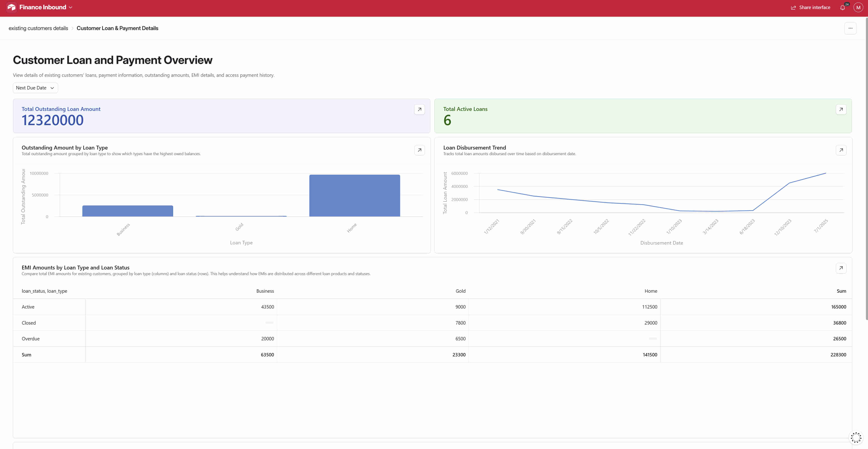Click the loan_status, loan_type header

pyautogui.click(x=45, y=291)
